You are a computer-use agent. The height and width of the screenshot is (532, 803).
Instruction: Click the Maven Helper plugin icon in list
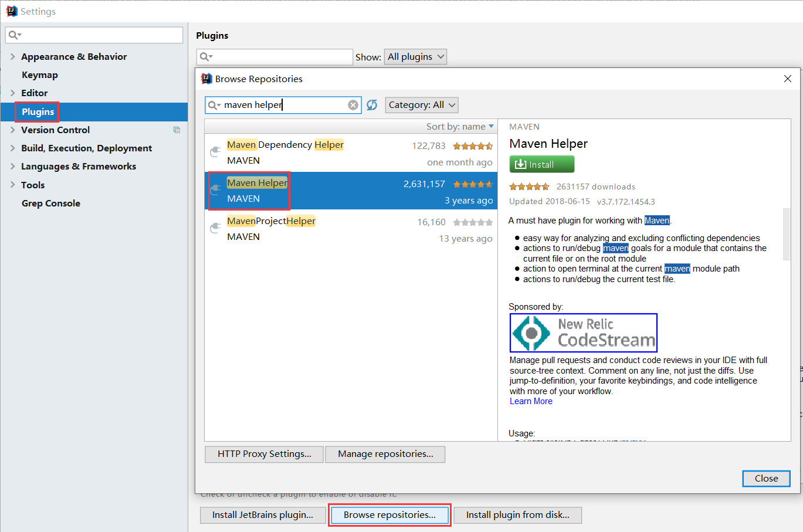[x=215, y=191]
